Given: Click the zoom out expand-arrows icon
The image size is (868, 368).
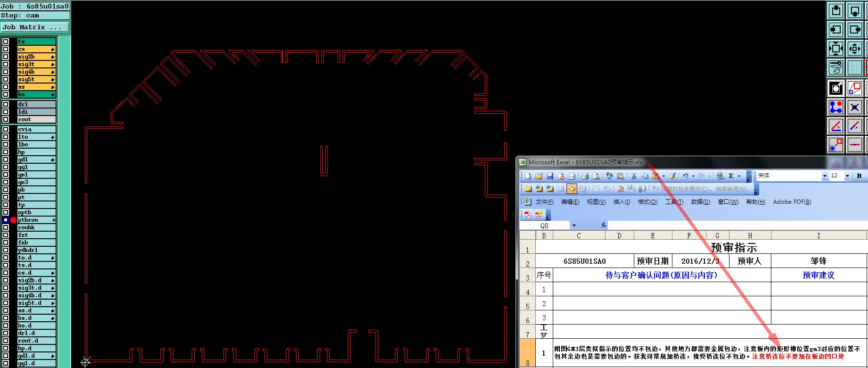Looking at the screenshot, I should coord(836,48).
